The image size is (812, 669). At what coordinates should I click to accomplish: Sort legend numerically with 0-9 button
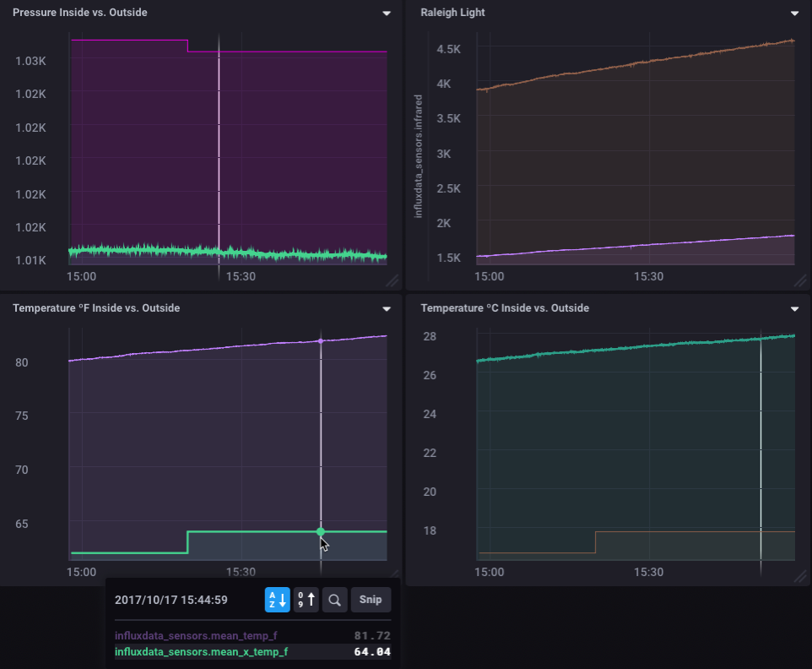click(x=306, y=600)
